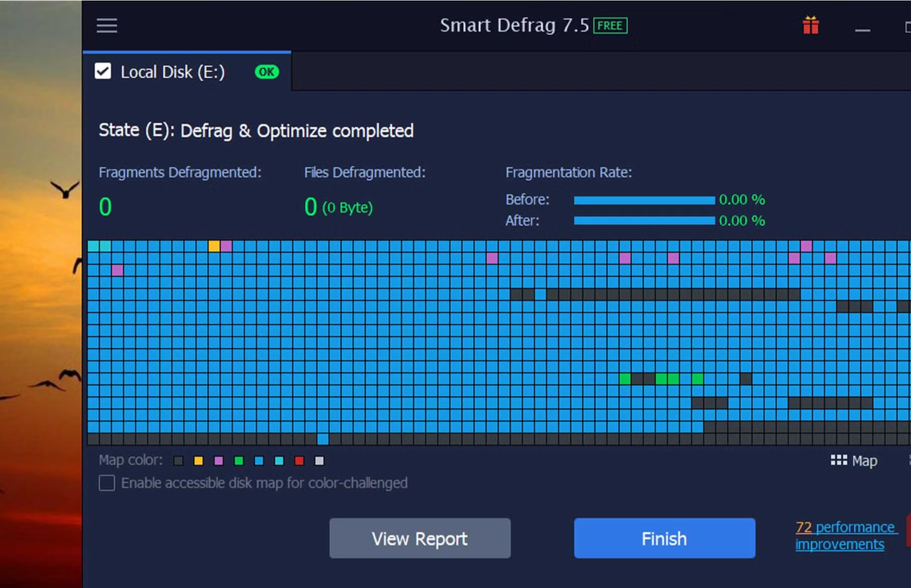Click the Before fragmentation rate bar
The width and height of the screenshot is (911, 588).
645,200
